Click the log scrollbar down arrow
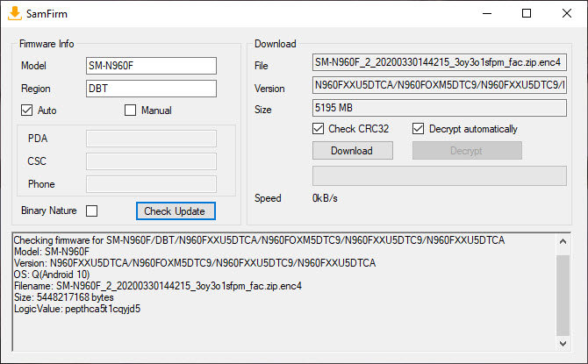588x364 pixels. coord(563,343)
